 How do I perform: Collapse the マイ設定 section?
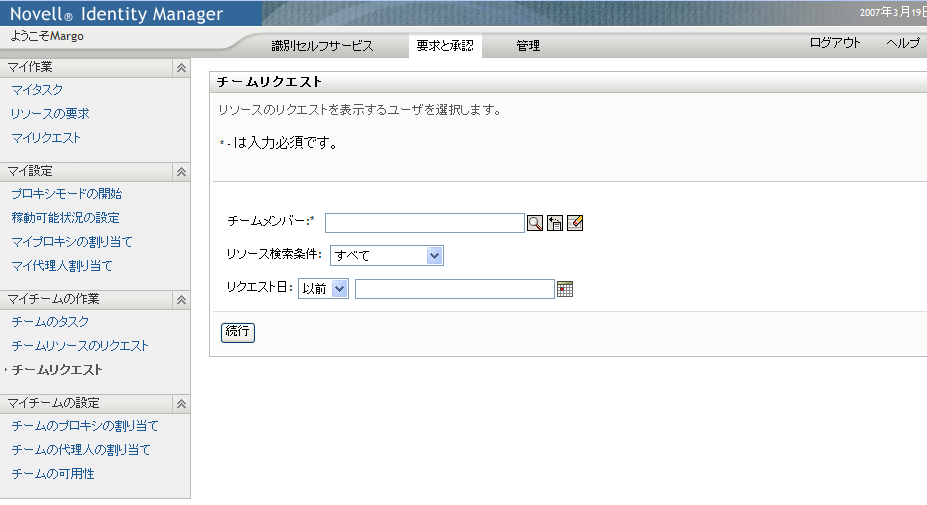click(181, 172)
